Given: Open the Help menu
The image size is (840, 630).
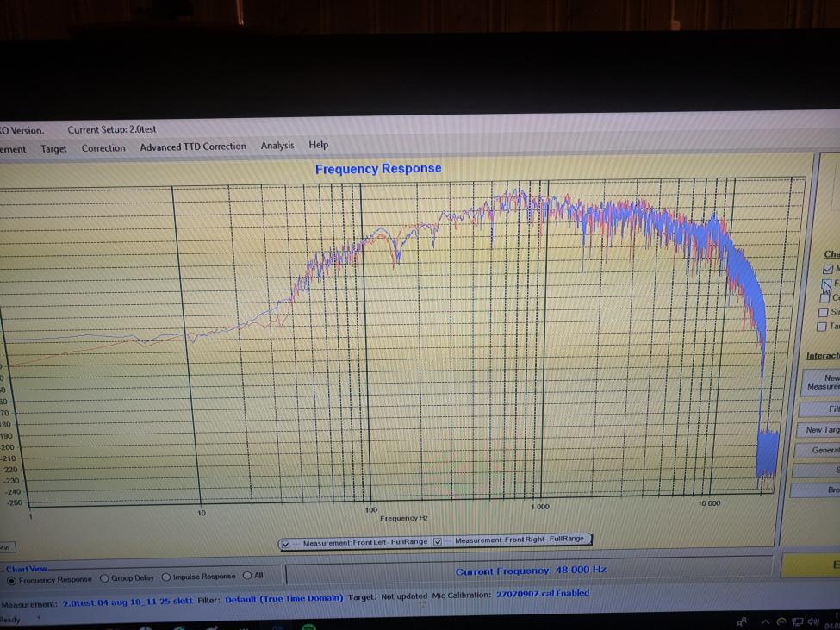Looking at the screenshot, I should 318,145.
